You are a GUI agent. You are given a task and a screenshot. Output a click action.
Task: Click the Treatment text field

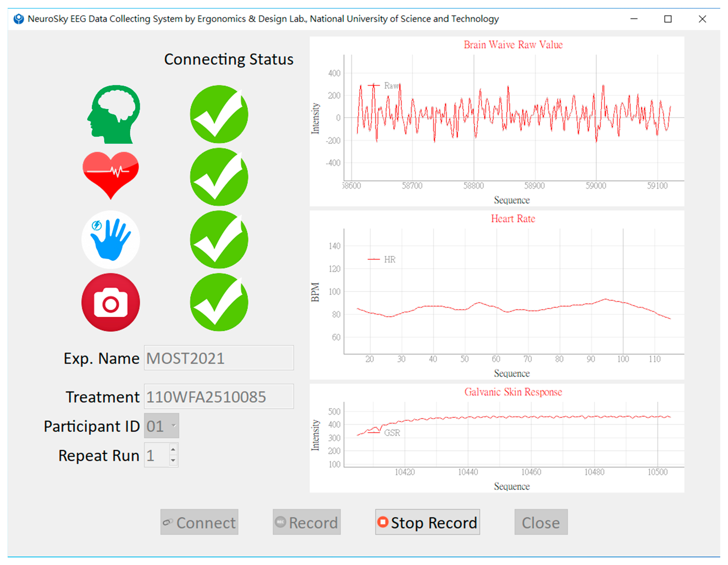[219, 396]
